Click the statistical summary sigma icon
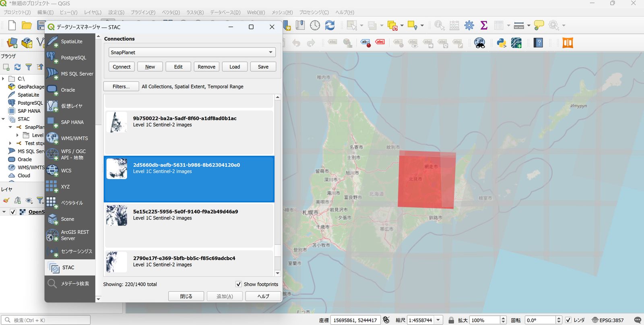The height and width of the screenshot is (325, 644). point(484,25)
